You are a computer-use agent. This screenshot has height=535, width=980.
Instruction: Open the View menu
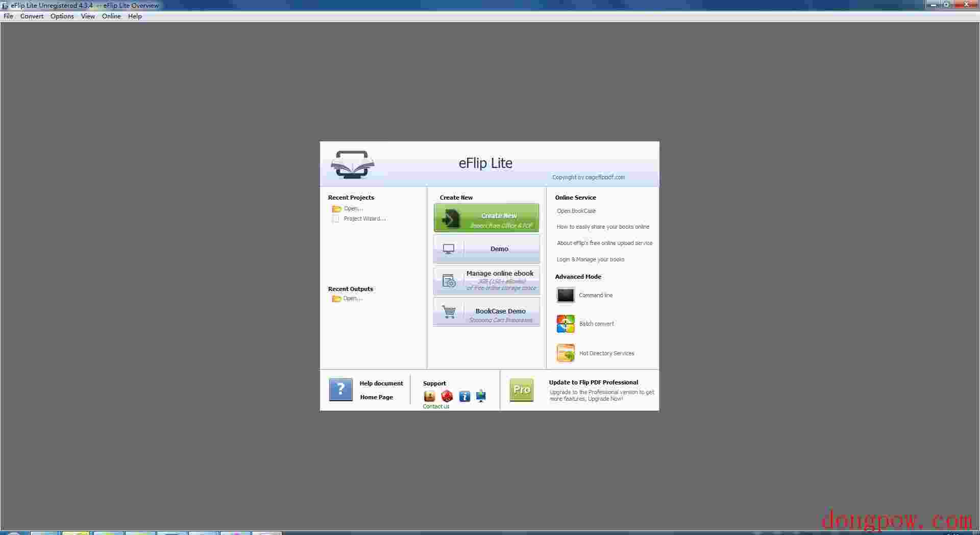click(x=88, y=16)
